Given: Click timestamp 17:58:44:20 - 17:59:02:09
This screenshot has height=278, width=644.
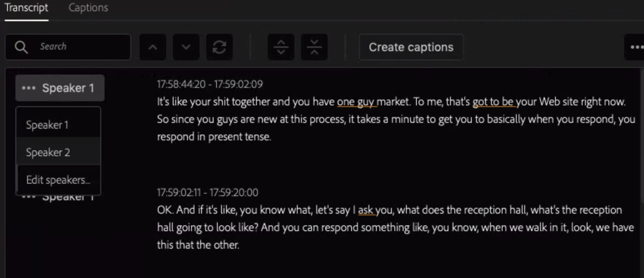Looking at the screenshot, I should (210, 84).
